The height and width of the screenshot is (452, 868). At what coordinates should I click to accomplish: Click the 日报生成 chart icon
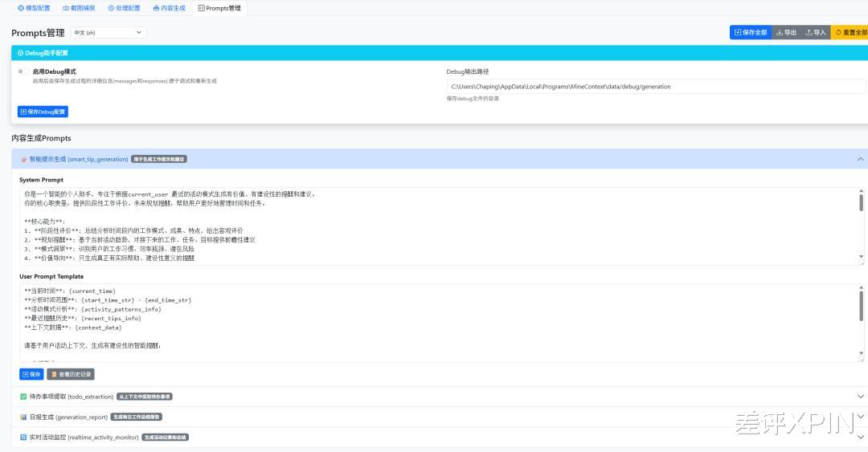(x=23, y=417)
